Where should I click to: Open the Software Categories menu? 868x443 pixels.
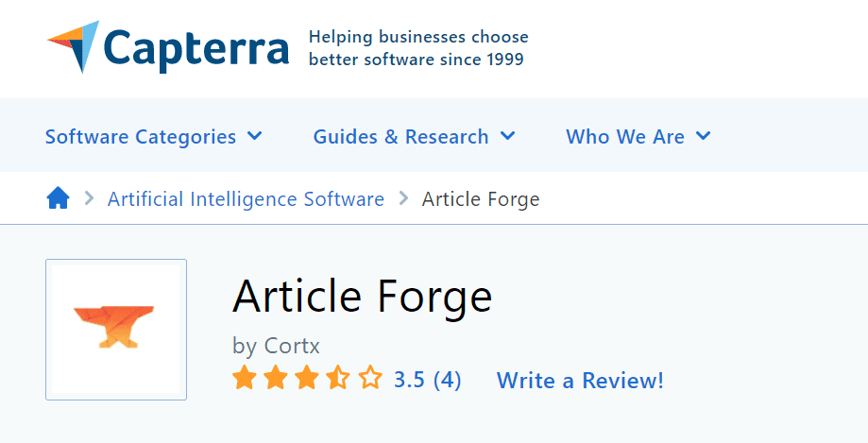(x=141, y=136)
